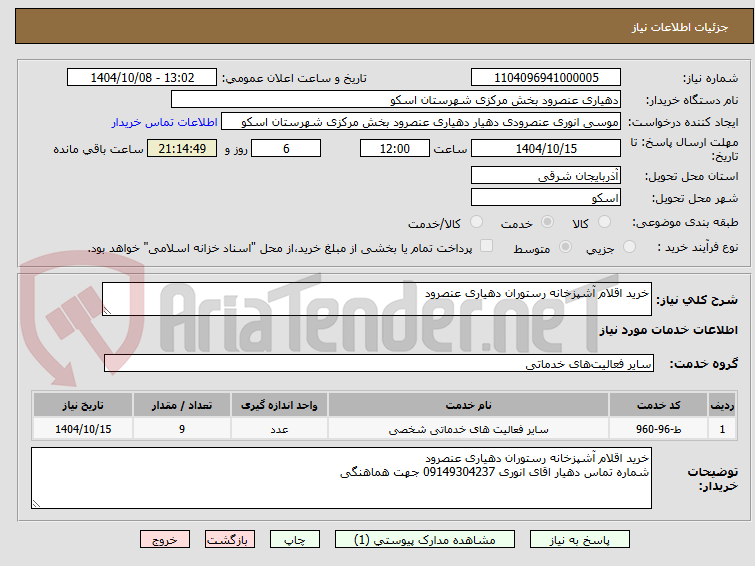Click the countdown timer 21:14:49 field
This screenshot has height=566, width=755.
coord(182,148)
